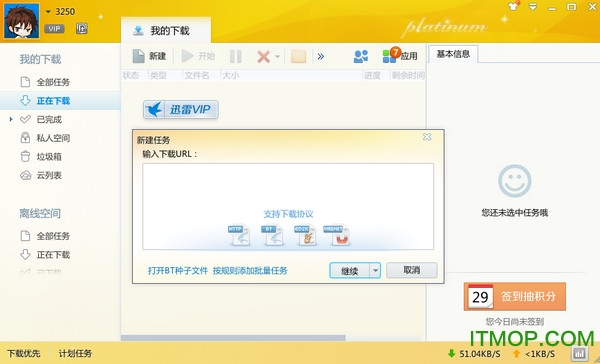Expand the 已完成 tree arrow
The height and width of the screenshot is (364, 600).
(x=11, y=119)
